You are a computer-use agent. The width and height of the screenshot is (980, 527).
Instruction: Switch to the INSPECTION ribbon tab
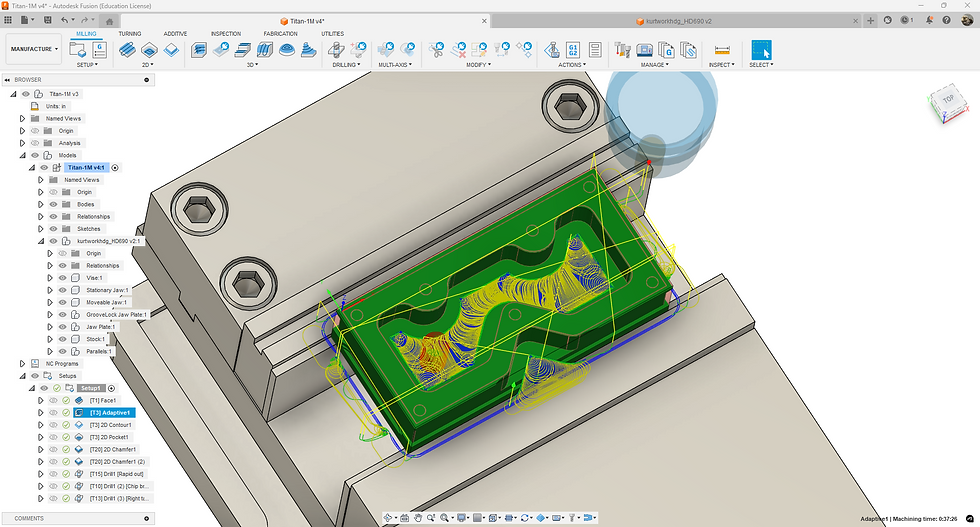pyautogui.click(x=226, y=34)
